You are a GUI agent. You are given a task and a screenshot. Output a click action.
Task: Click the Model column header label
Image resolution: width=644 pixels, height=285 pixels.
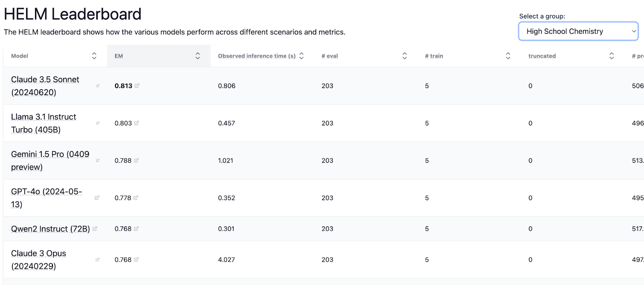point(20,56)
